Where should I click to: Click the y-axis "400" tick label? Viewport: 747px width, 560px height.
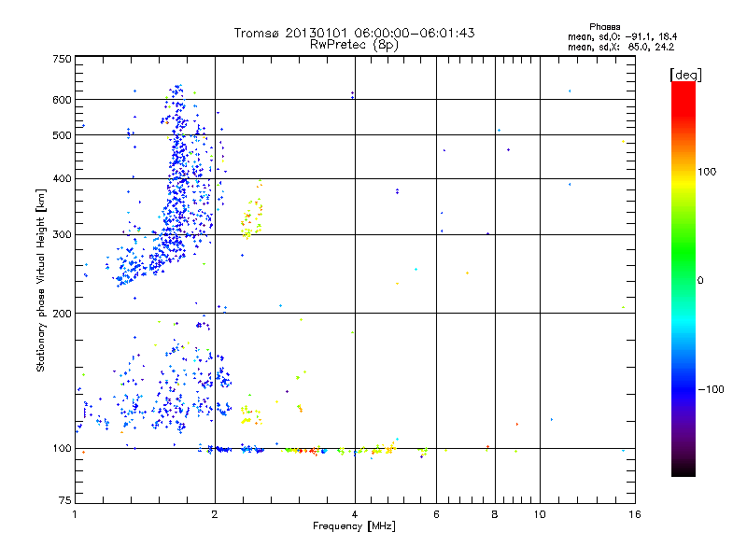[x=62, y=178]
